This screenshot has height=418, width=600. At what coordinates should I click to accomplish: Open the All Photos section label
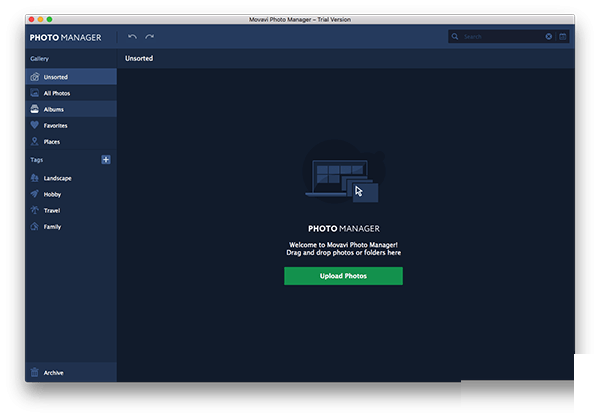coord(57,93)
